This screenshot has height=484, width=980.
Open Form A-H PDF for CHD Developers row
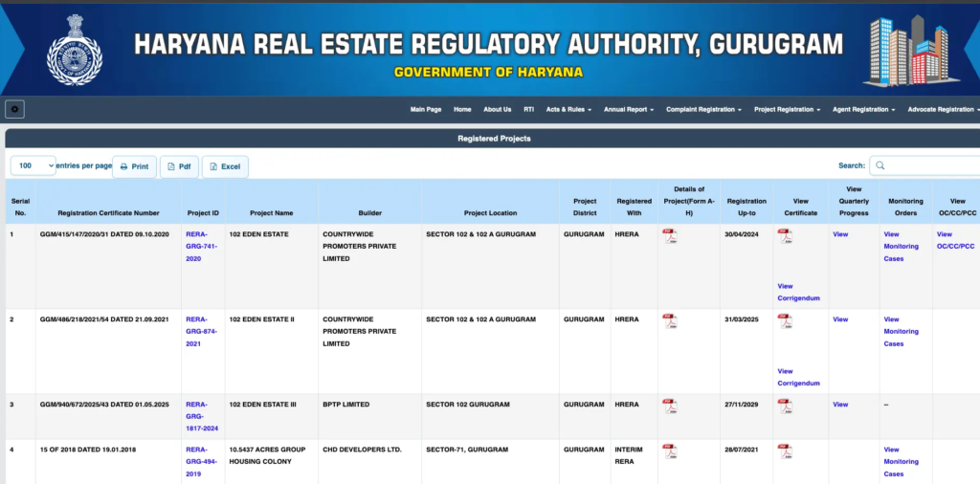670,451
